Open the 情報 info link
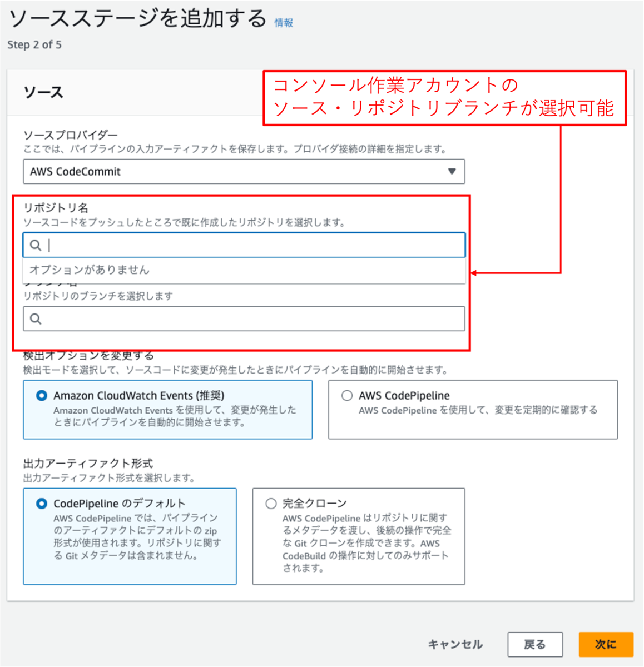Viewport: 644px width, 667px height. pyautogui.click(x=284, y=23)
